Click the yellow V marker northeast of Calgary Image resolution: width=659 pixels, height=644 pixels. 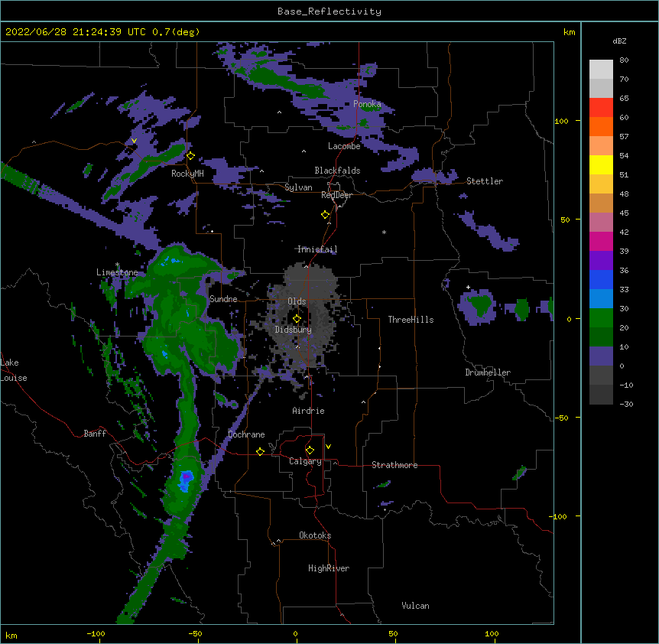coord(328,447)
